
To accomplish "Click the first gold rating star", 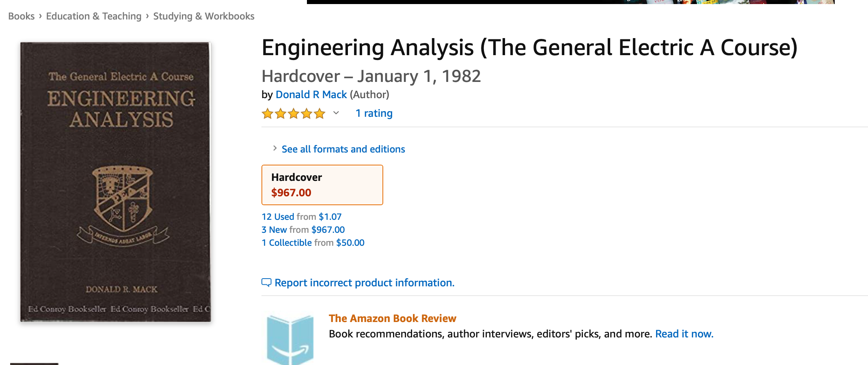I will tap(268, 114).
